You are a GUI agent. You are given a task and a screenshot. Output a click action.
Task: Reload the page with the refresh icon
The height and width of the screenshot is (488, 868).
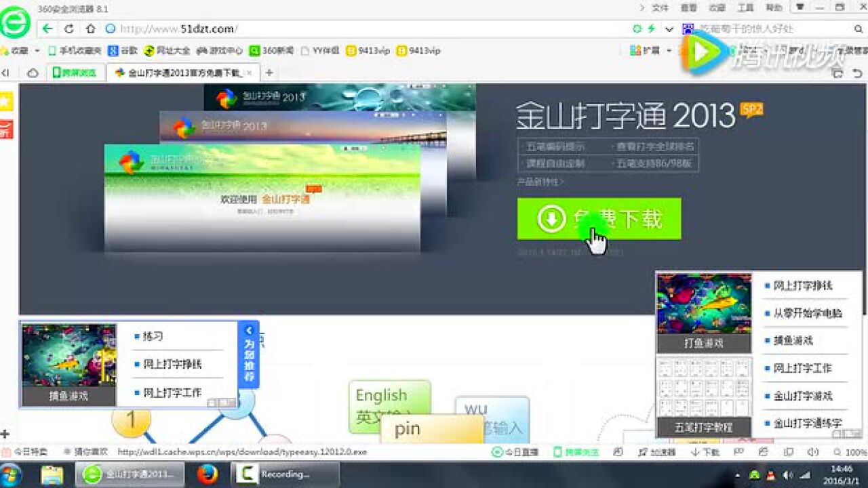[x=68, y=28]
